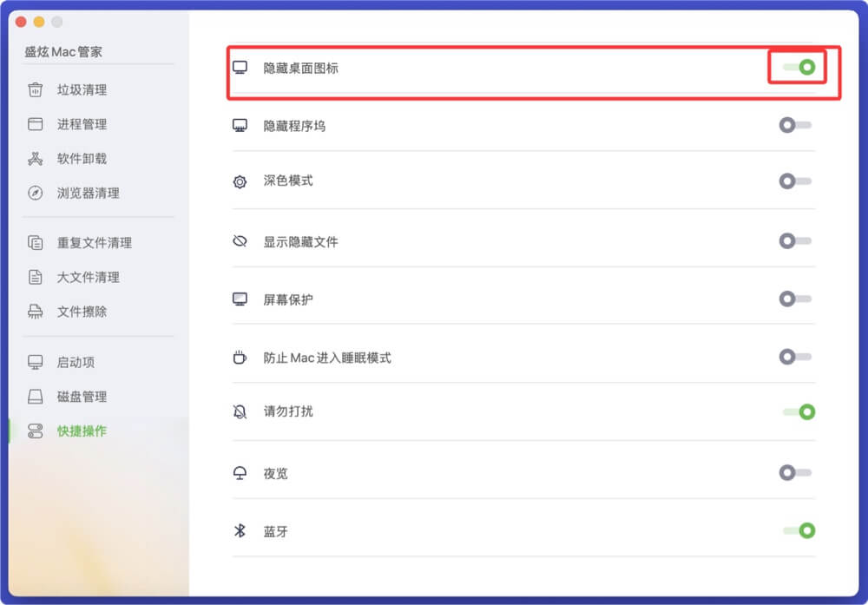Enable the 隐藏程序坞 switch
The image size is (868, 605).
(x=796, y=123)
